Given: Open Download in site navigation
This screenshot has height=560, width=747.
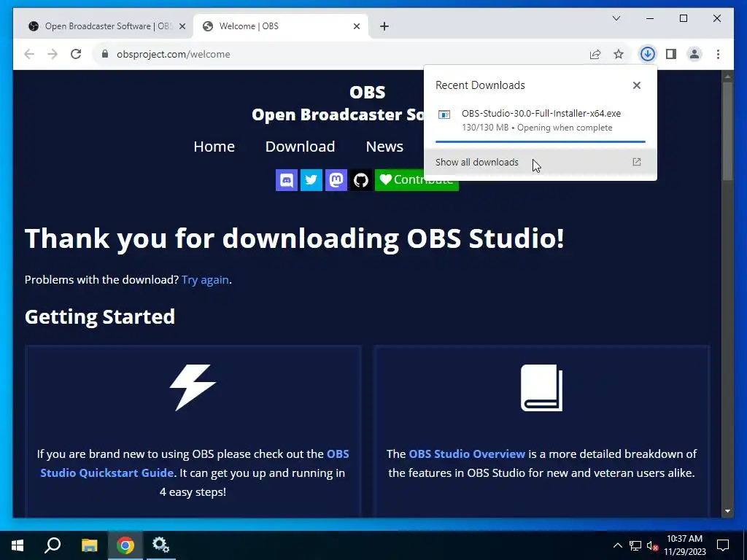Looking at the screenshot, I should [x=300, y=147].
